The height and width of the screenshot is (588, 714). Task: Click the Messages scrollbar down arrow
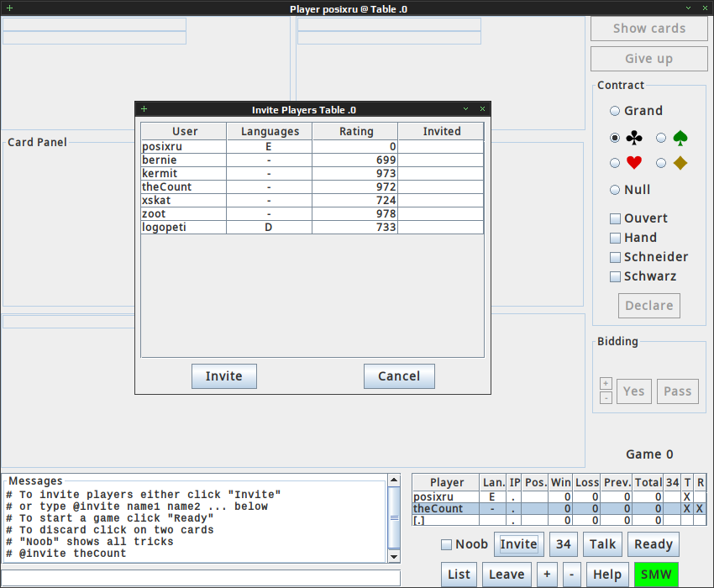point(394,557)
